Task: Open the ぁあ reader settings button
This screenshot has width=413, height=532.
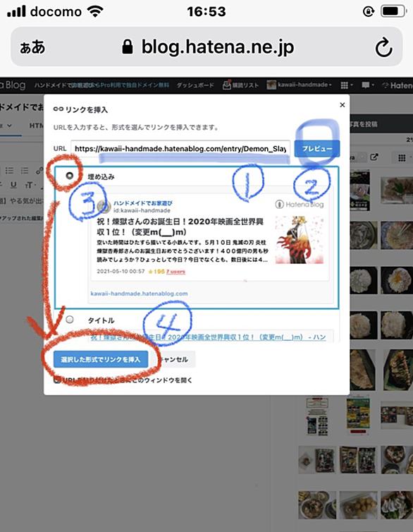Action: click(x=32, y=47)
